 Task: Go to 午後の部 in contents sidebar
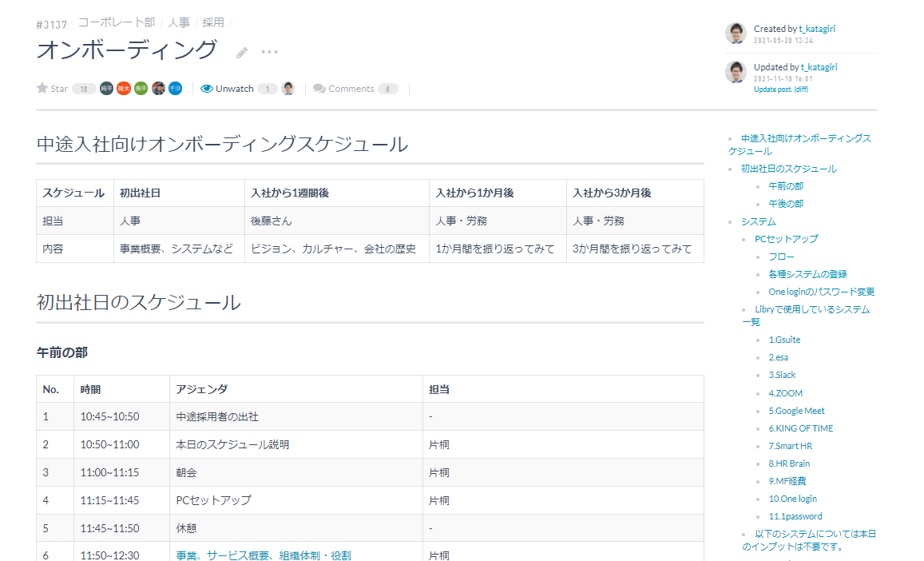point(786,204)
